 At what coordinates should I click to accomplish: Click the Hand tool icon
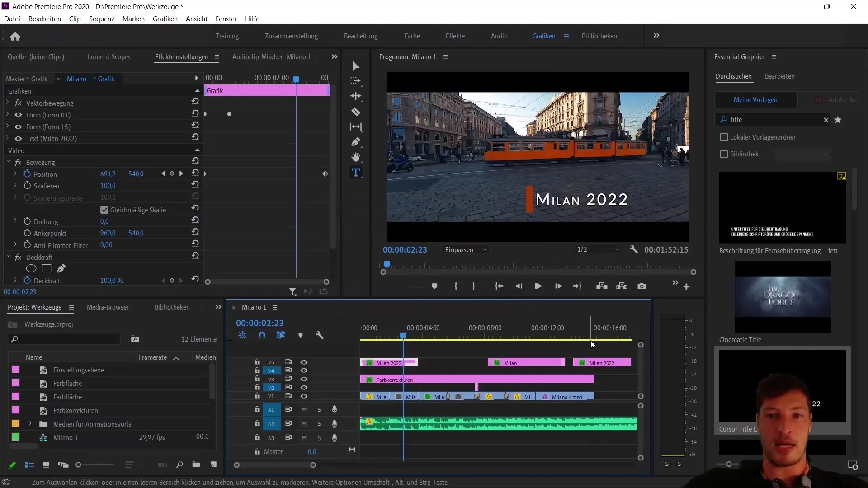pyautogui.click(x=355, y=157)
